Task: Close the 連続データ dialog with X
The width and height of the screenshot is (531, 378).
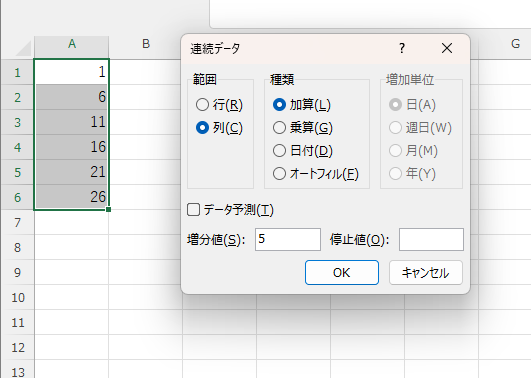Action: tap(447, 48)
